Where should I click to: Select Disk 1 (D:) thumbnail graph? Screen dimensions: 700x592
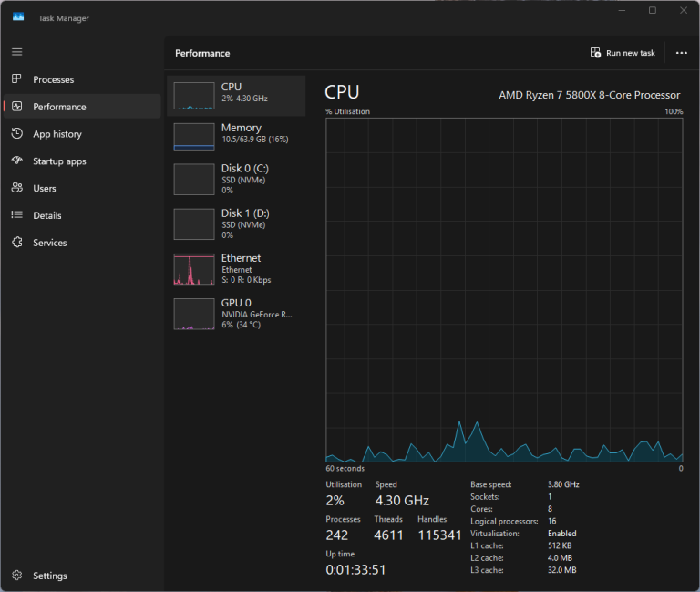pyautogui.click(x=193, y=223)
